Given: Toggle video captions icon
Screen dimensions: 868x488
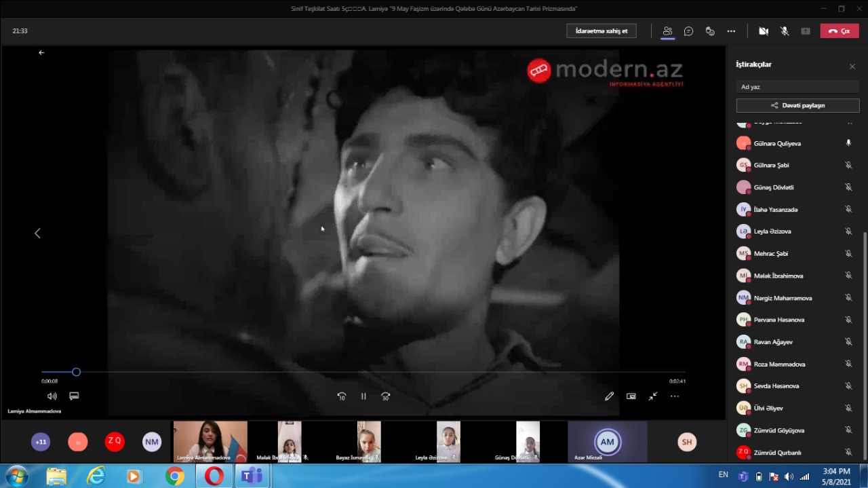Looking at the screenshot, I should tap(74, 396).
